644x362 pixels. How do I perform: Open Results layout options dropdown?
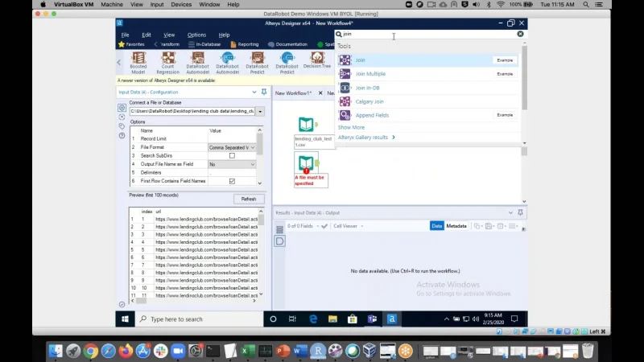(x=514, y=226)
